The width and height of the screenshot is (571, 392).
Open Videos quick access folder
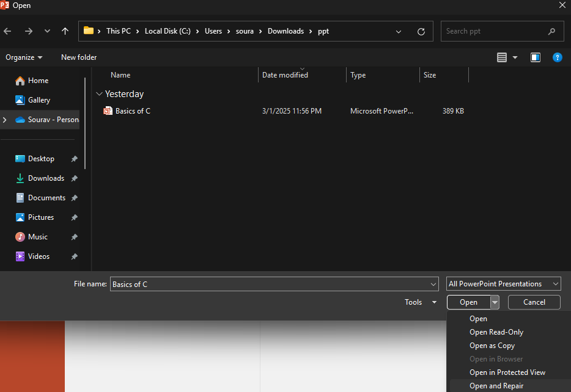point(39,256)
